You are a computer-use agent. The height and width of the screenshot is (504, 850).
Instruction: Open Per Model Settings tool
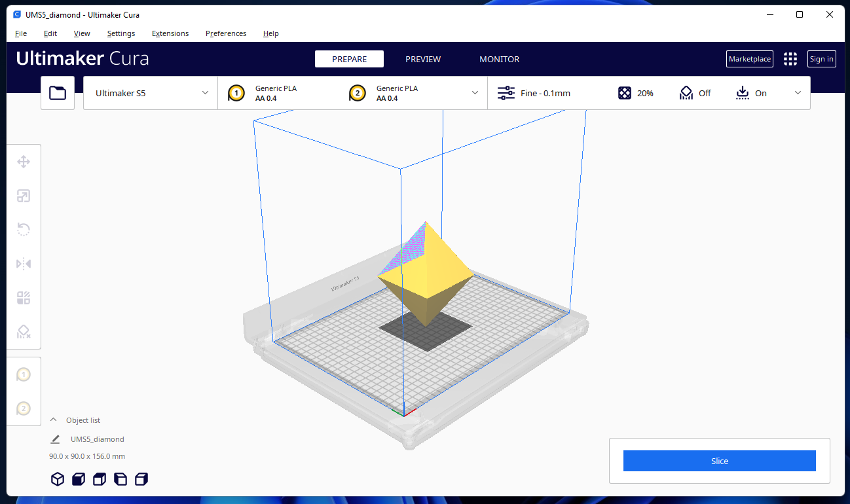coord(24,298)
